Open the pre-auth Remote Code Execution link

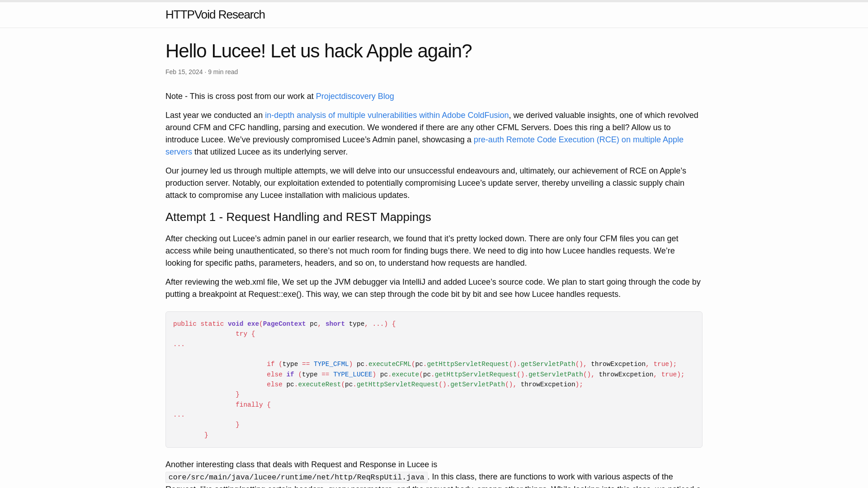[x=425, y=145]
